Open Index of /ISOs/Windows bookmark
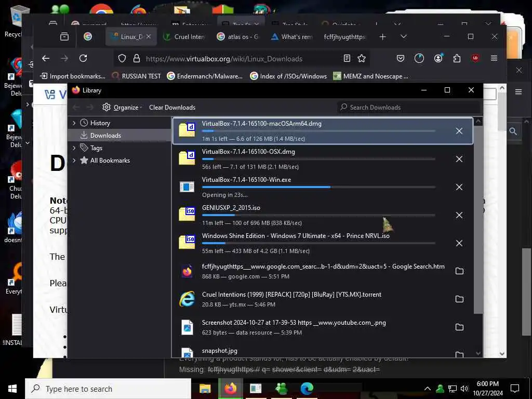 [289, 76]
